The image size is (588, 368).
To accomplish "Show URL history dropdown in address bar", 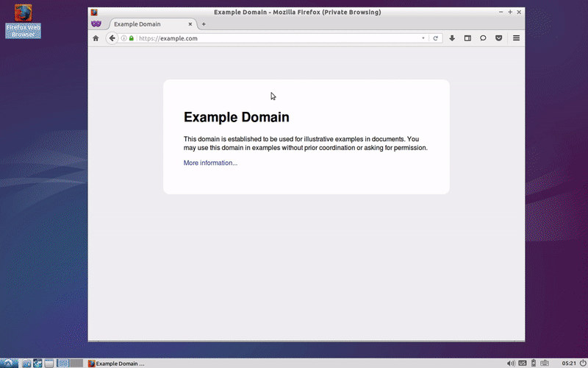I will pos(423,38).
